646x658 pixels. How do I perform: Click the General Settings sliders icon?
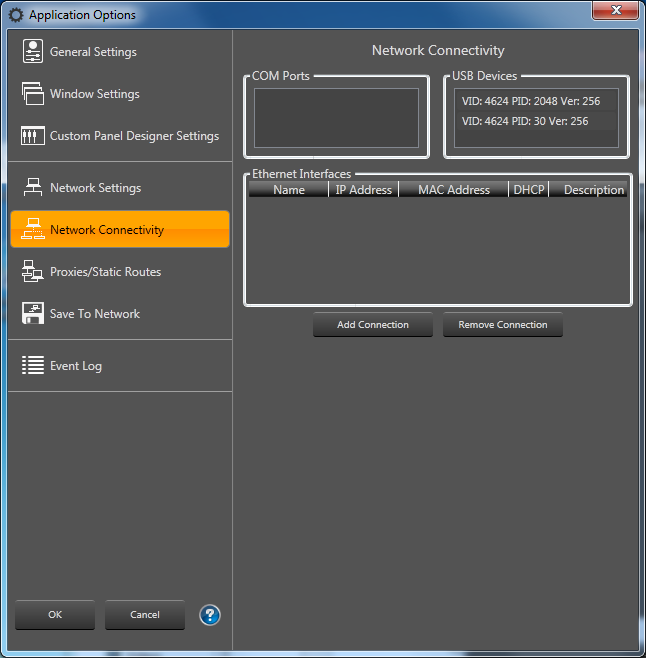tap(33, 51)
